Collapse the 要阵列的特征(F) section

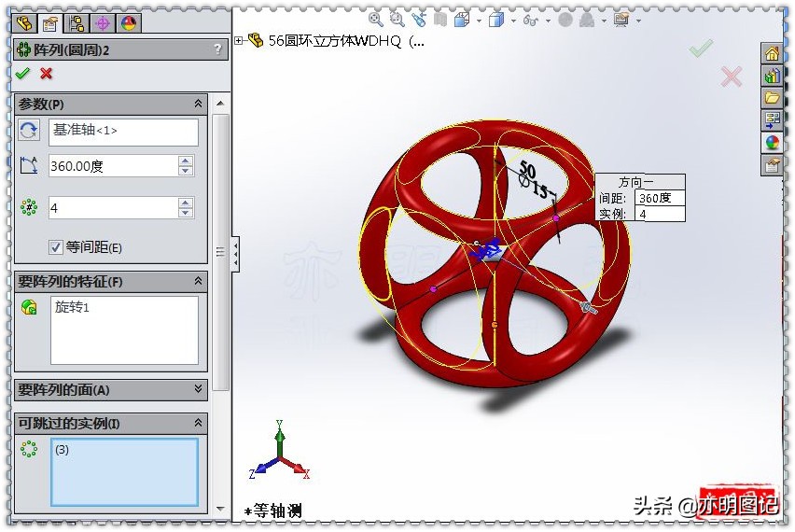click(x=198, y=281)
